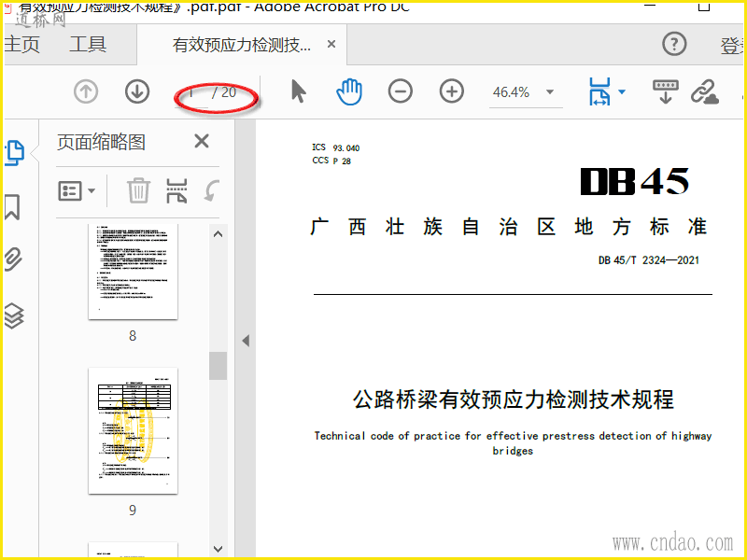Click the 页面缩略图 panel title
747x560 pixels.
[101, 142]
